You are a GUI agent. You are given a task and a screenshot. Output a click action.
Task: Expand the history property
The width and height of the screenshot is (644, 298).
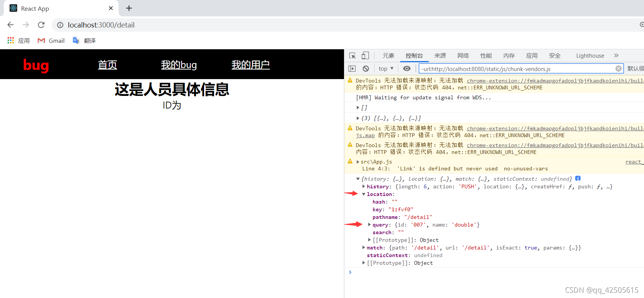coord(363,186)
